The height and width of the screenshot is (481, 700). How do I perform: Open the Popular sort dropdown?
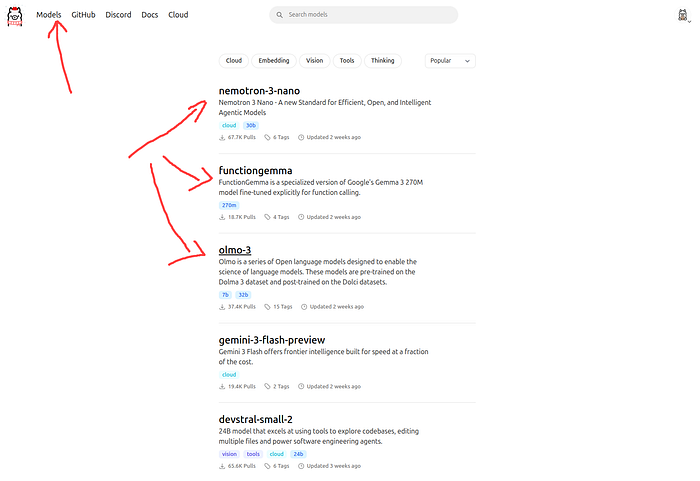[x=450, y=61]
